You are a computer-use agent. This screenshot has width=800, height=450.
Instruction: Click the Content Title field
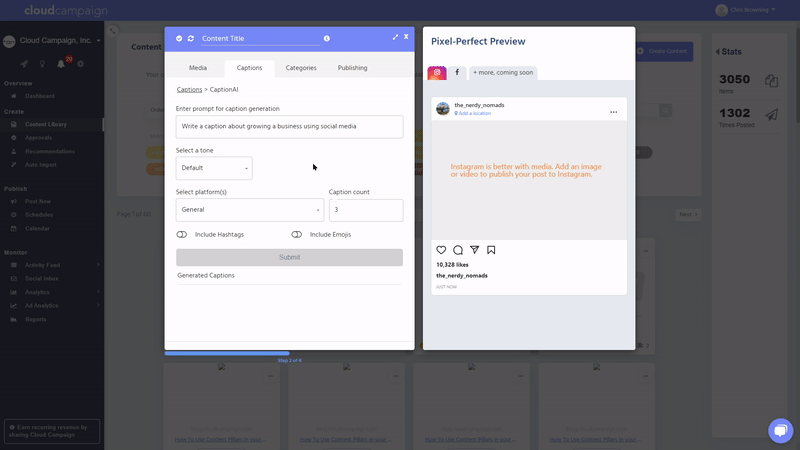(x=260, y=38)
